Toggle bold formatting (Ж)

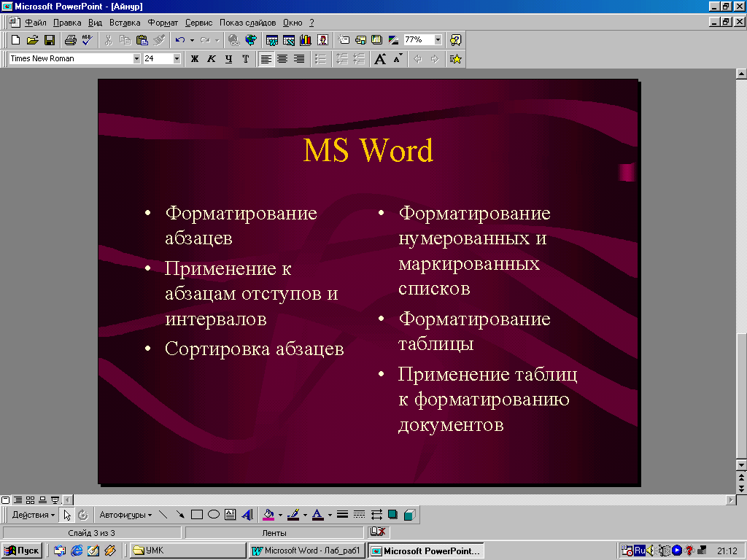click(194, 58)
